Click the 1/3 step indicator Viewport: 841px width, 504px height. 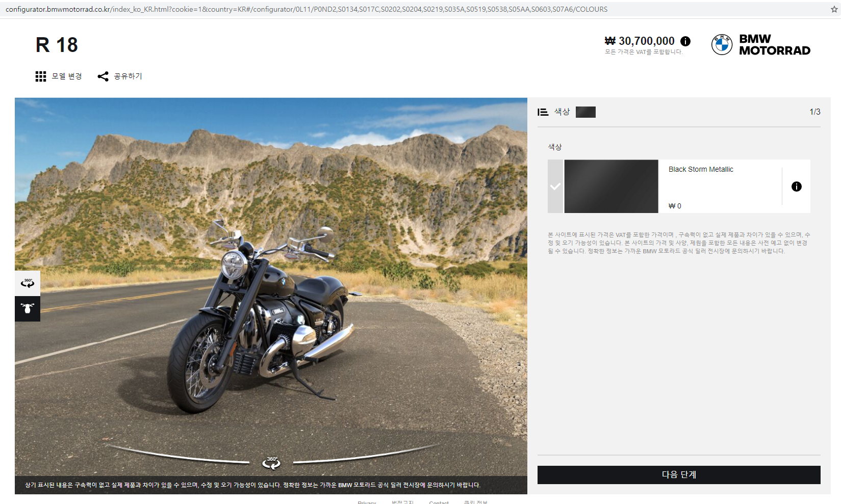(815, 112)
